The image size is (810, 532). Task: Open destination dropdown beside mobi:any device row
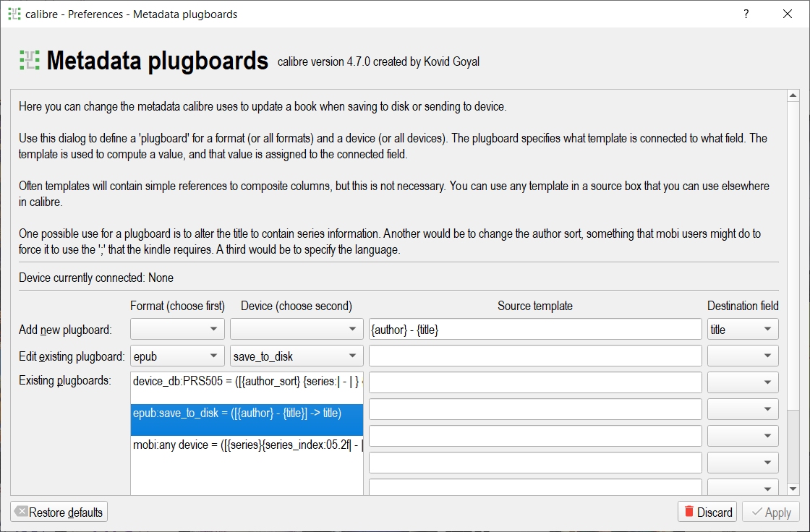point(742,437)
